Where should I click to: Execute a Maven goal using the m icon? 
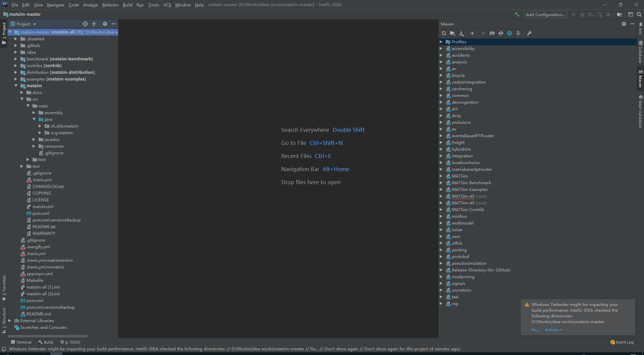[492, 33]
